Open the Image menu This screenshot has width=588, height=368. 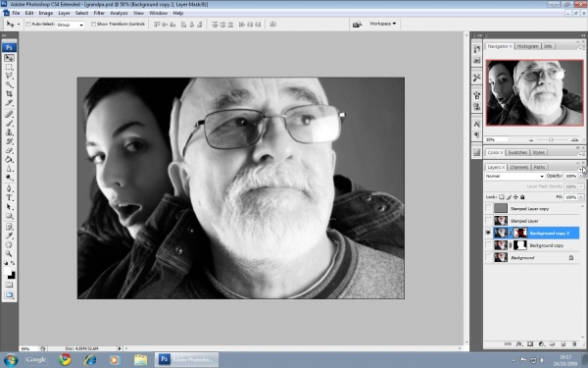pos(46,13)
